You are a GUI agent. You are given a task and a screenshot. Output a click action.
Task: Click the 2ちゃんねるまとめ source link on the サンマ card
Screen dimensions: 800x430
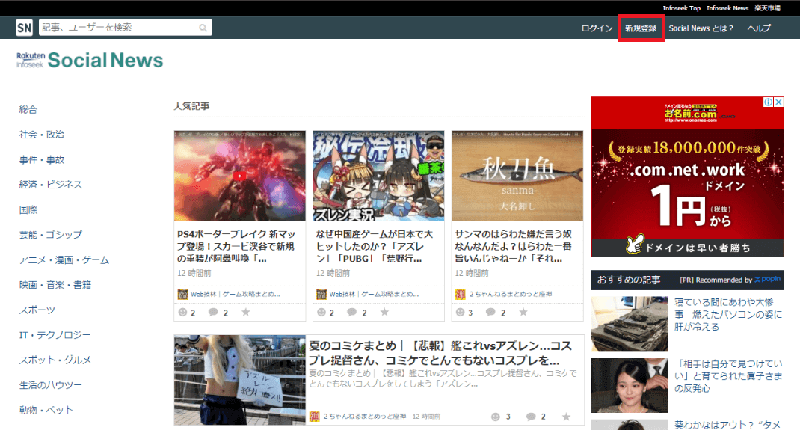[511, 294]
